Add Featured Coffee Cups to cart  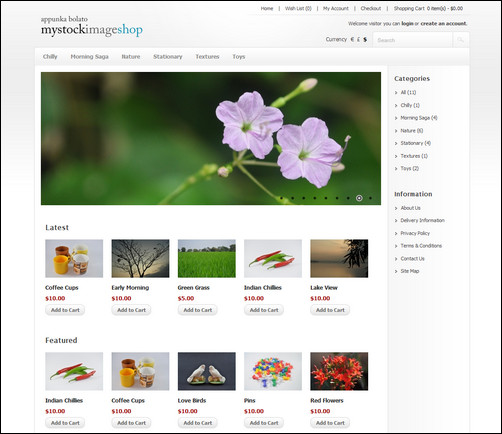click(131, 423)
